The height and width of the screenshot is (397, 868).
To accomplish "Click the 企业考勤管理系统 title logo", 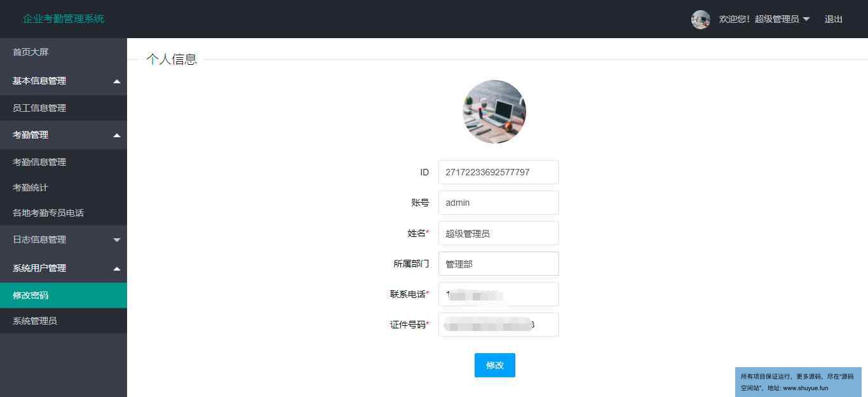I will pos(64,18).
